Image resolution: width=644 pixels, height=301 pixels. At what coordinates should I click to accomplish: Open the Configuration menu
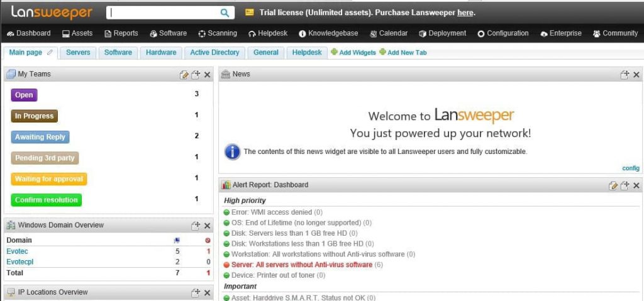tap(502, 33)
